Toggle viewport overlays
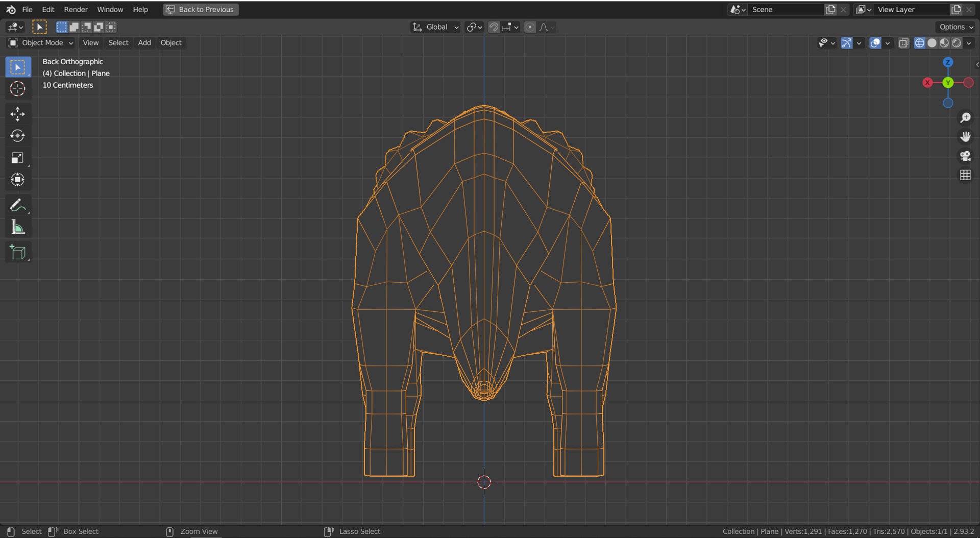 pos(875,43)
